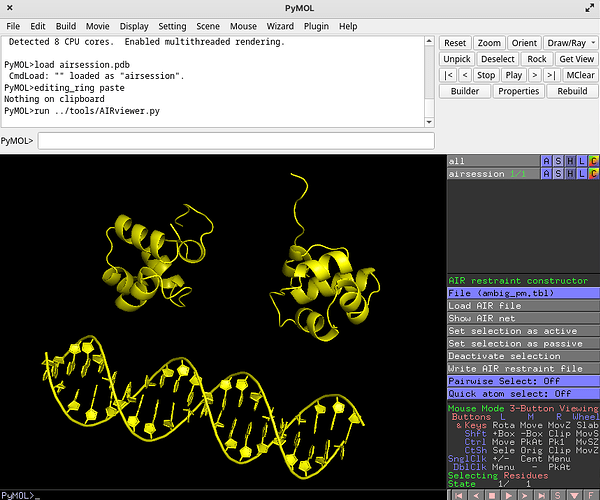Toggle Quick atom select: Off option
600x500 pixels.
tap(522, 393)
